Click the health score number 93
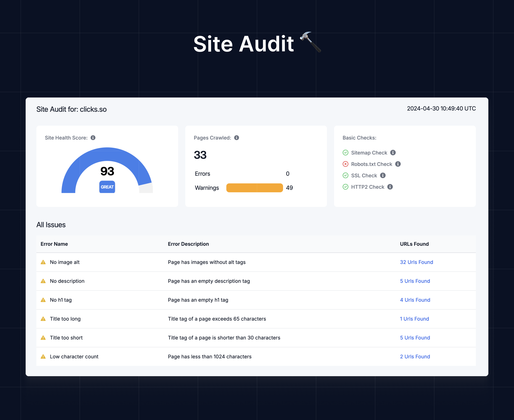Screen dimensions: 514x420 click(x=107, y=171)
